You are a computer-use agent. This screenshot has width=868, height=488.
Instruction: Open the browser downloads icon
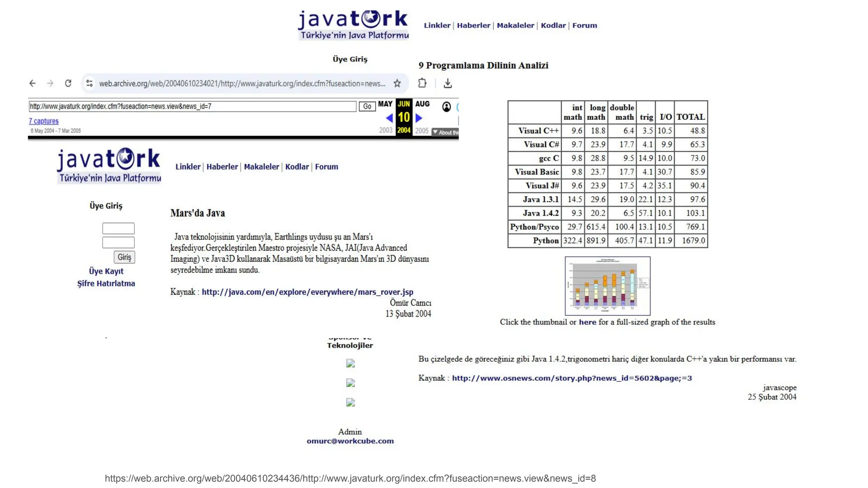tap(448, 83)
